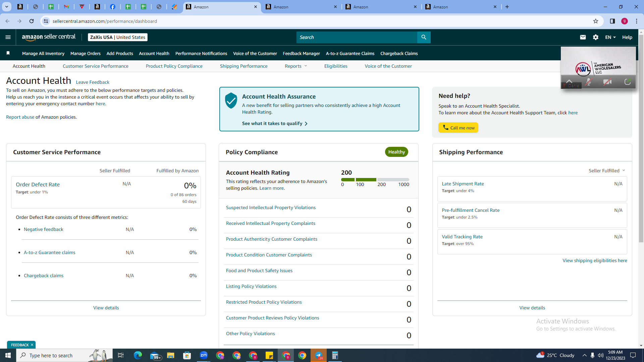The width and height of the screenshot is (644, 362).
Task: Open the Leave Feedback link
Action: [x=93, y=82]
